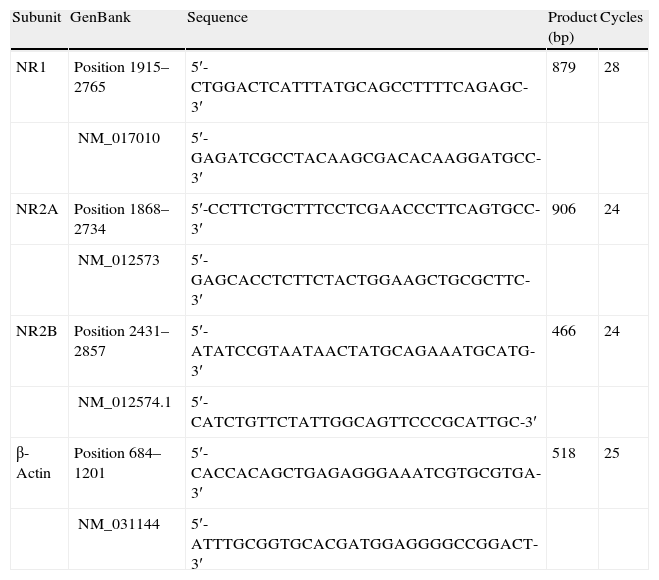Click the Subunit column header
The width and height of the screenshot is (659, 580).
point(37,18)
